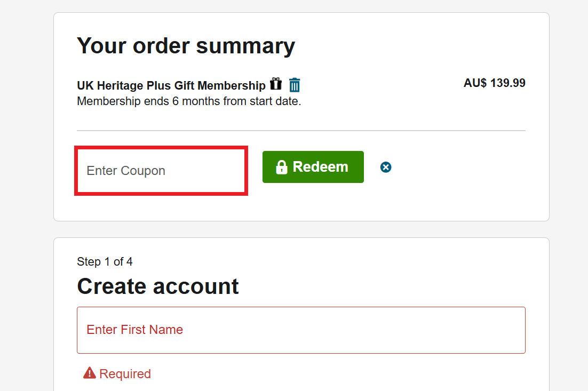Focus the highlighted coupon entry box
Viewport: 588px width, 391px height.
click(161, 170)
